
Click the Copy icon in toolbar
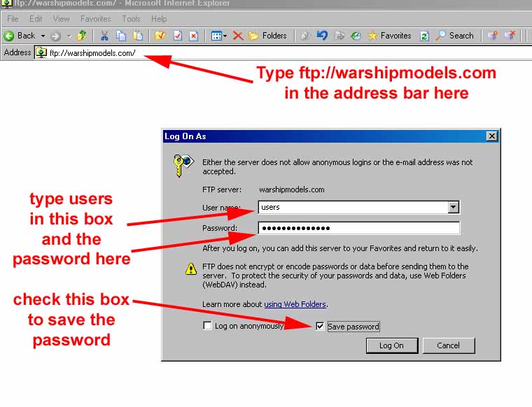point(121,36)
